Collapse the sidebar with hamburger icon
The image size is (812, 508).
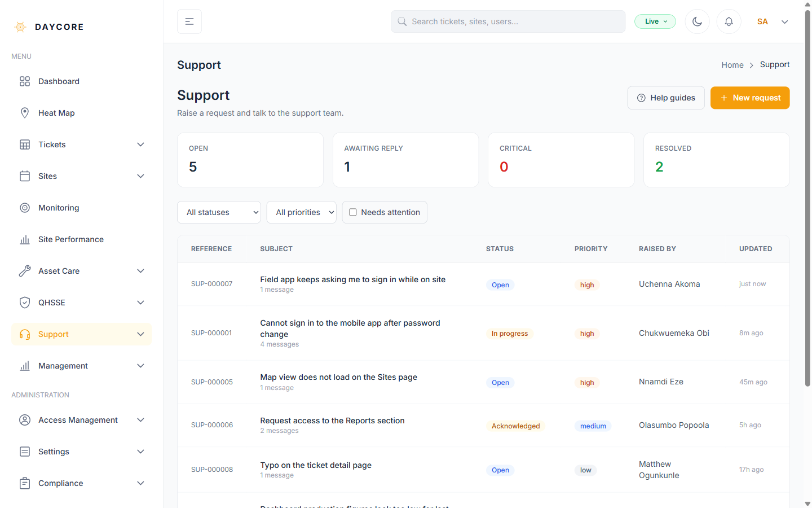pyautogui.click(x=189, y=21)
